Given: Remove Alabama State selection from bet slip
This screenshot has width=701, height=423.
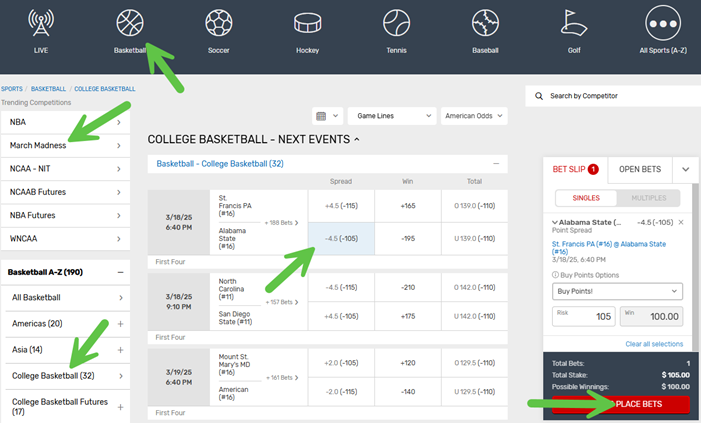Looking at the screenshot, I should click(681, 222).
